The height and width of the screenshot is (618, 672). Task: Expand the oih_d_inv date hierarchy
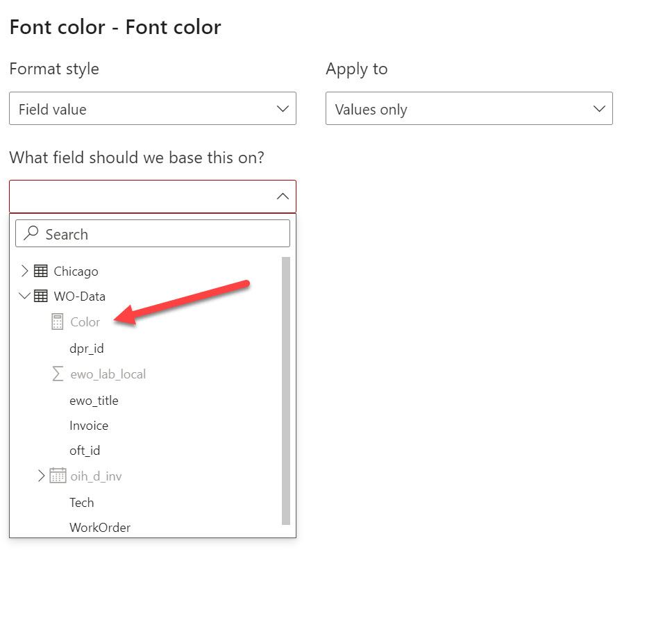click(41, 476)
